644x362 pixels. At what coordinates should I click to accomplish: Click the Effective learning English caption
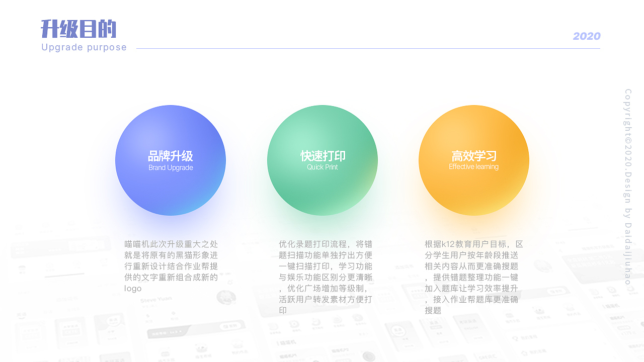point(473,167)
